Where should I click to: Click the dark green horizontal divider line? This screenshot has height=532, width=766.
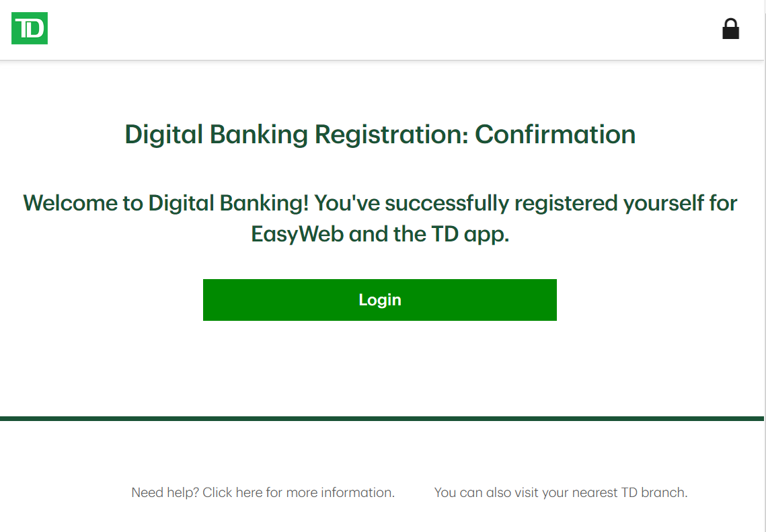click(x=381, y=418)
